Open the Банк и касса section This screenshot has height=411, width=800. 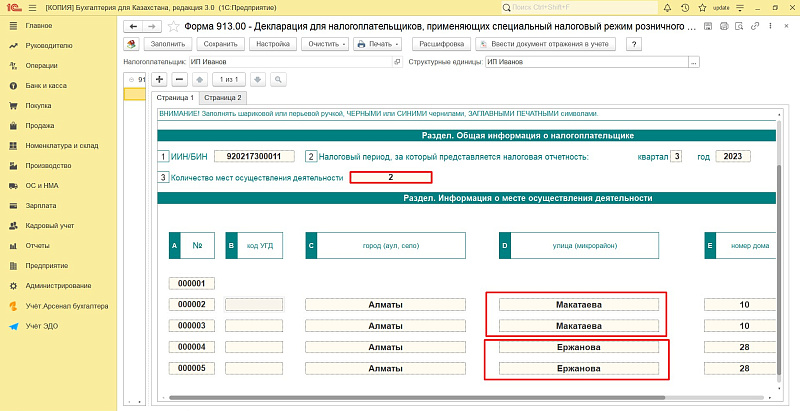point(46,85)
